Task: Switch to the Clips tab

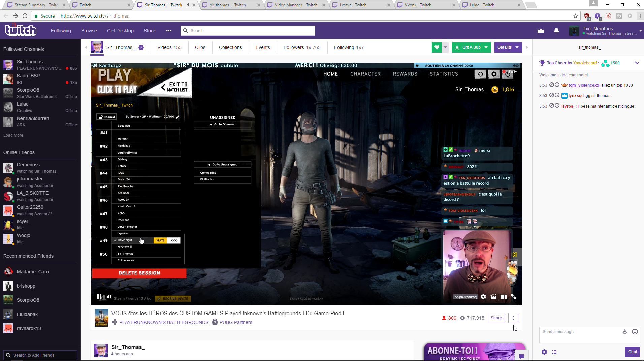Action: point(200,47)
